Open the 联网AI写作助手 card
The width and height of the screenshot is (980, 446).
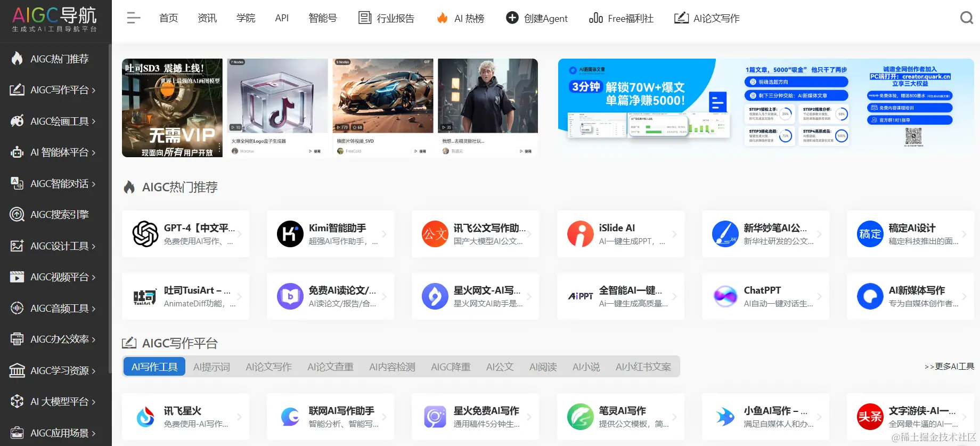coord(330,417)
